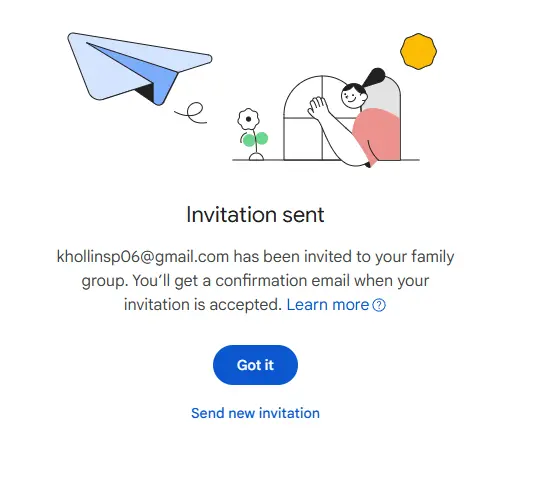Screen dimensions: 556x503
Task: Click the question mark help icon
Action: pos(379,305)
